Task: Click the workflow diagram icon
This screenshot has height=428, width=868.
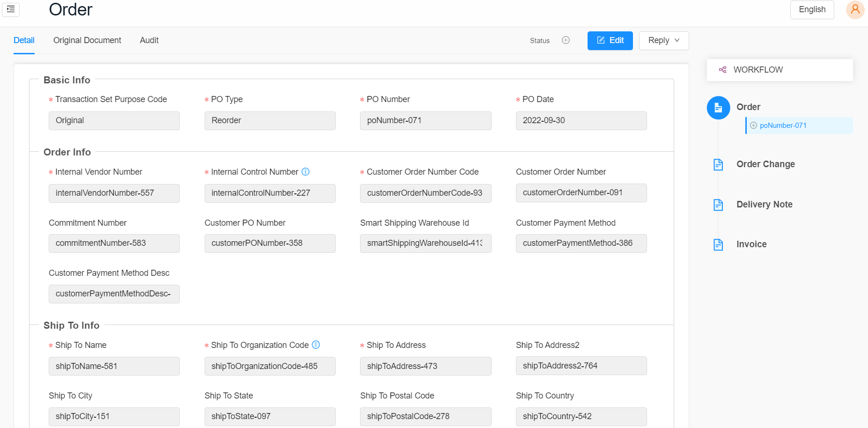Action: click(722, 70)
